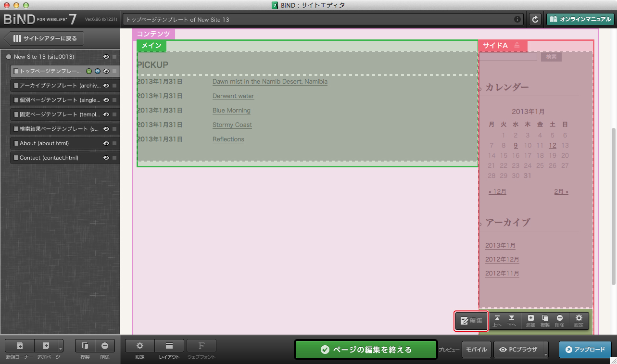Click page icon of About row
The image size is (617, 364).
click(x=16, y=143)
